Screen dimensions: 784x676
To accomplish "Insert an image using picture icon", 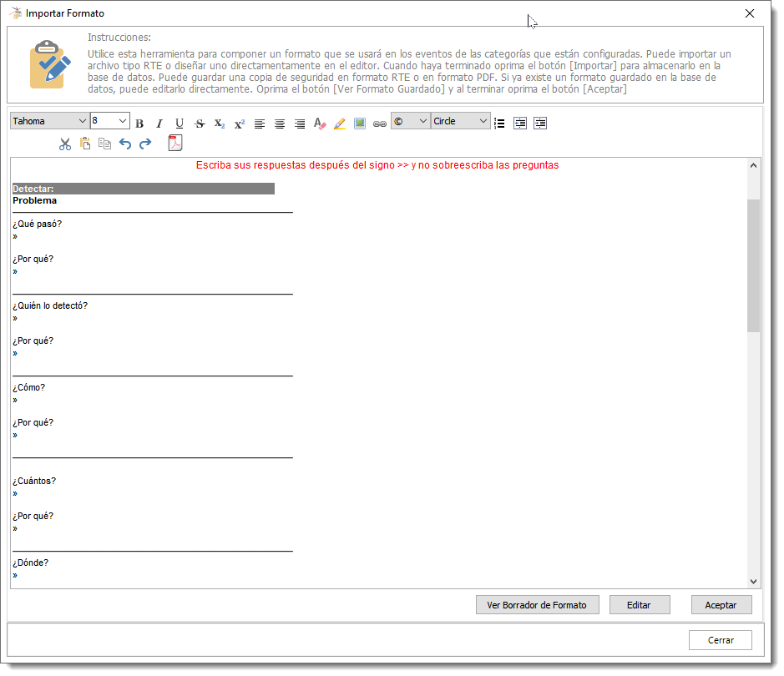I will coord(360,124).
